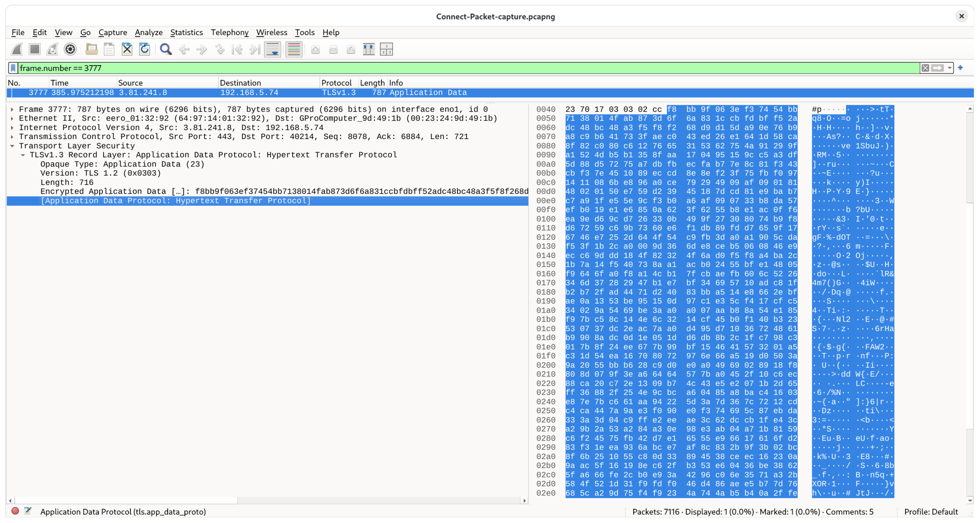Open the Capture menu

coord(113,32)
